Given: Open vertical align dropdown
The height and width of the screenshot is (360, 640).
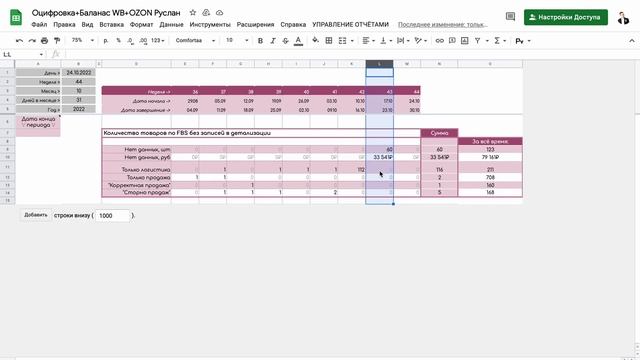Looking at the screenshot, I should coord(386,40).
